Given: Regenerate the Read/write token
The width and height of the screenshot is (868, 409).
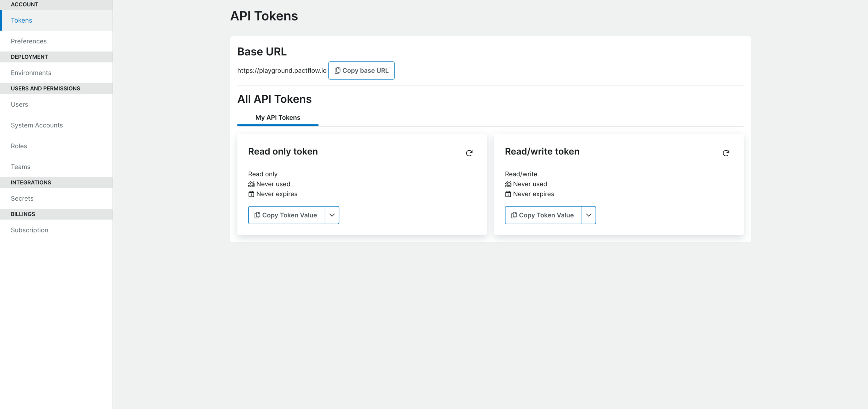Looking at the screenshot, I should [x=726, y=153].
